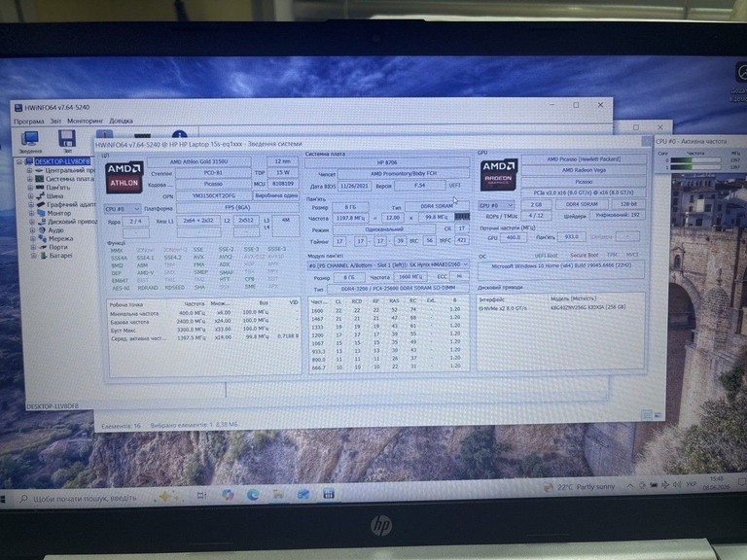Click the Battery (Батареї) icon in tree

point(44,256)
